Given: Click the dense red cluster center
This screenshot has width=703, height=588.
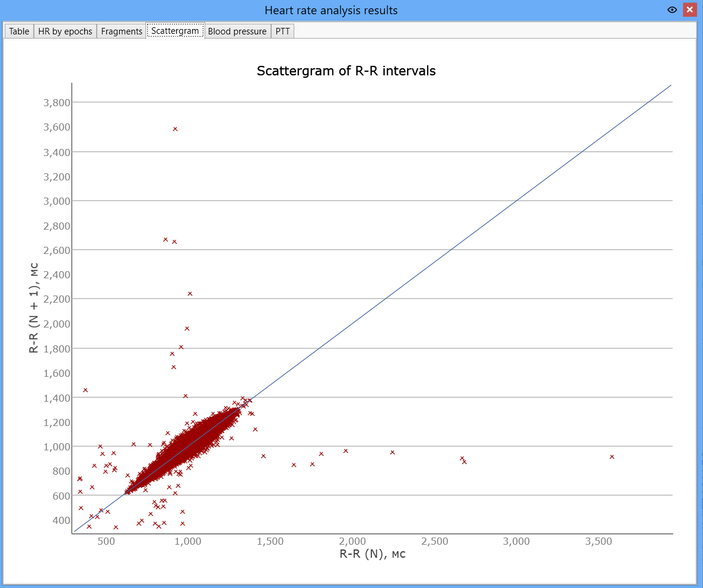Looking at the screenshot, I should (184, 449).
